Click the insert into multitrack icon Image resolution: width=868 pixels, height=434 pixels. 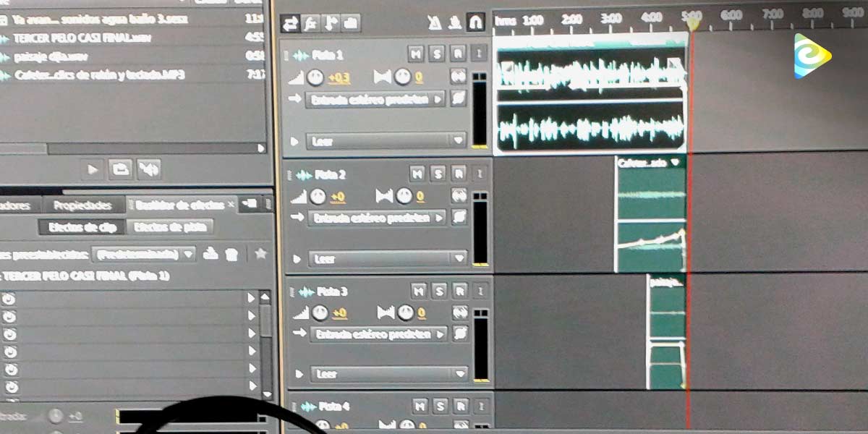click(120, 169)
